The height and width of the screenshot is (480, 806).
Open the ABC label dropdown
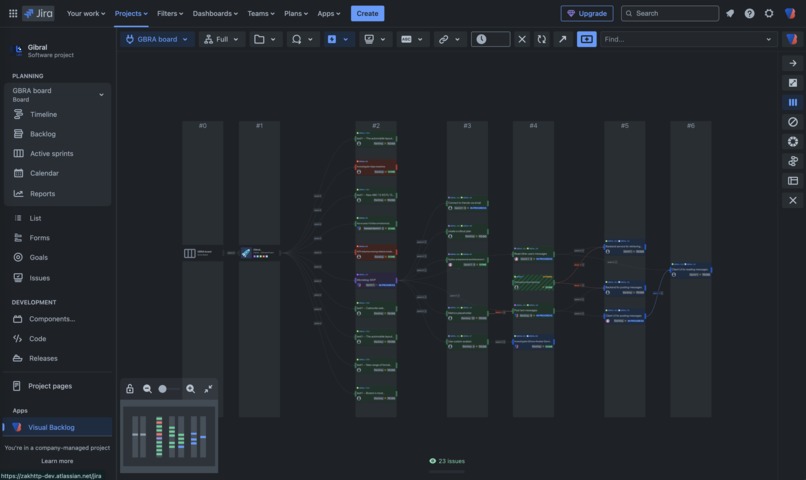pyautogui.click(x=411, y=39)
